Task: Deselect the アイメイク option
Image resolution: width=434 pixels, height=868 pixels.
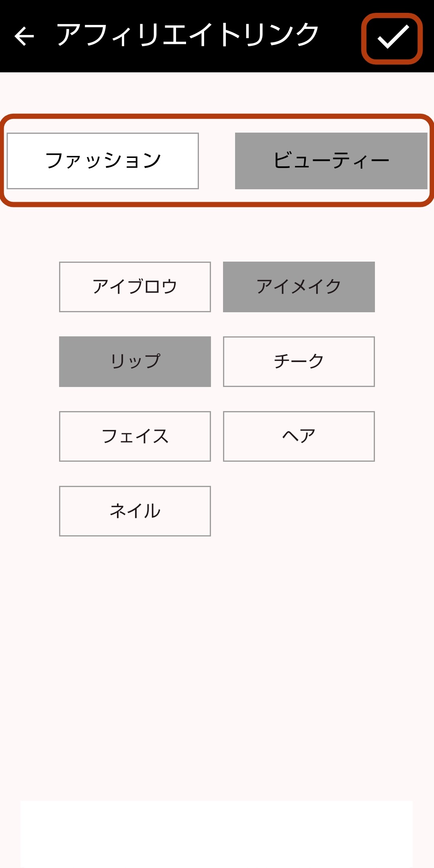Action: pos(299,287)
